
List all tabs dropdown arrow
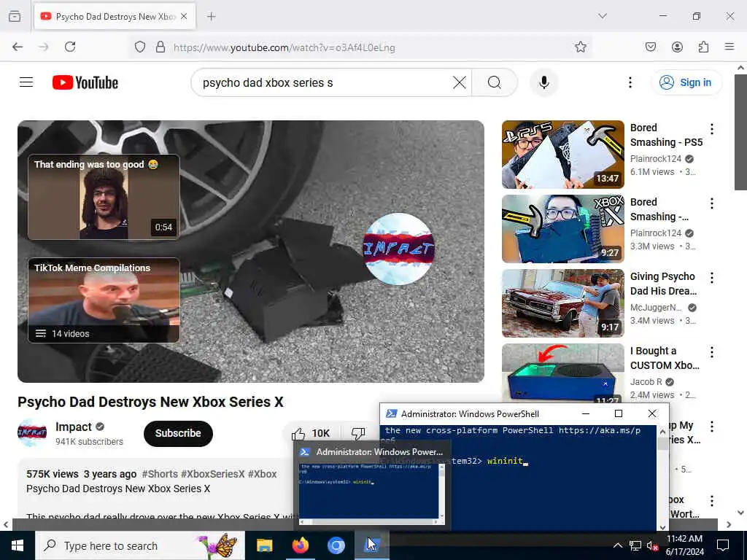pyautogui.click(x=603, y=16)
